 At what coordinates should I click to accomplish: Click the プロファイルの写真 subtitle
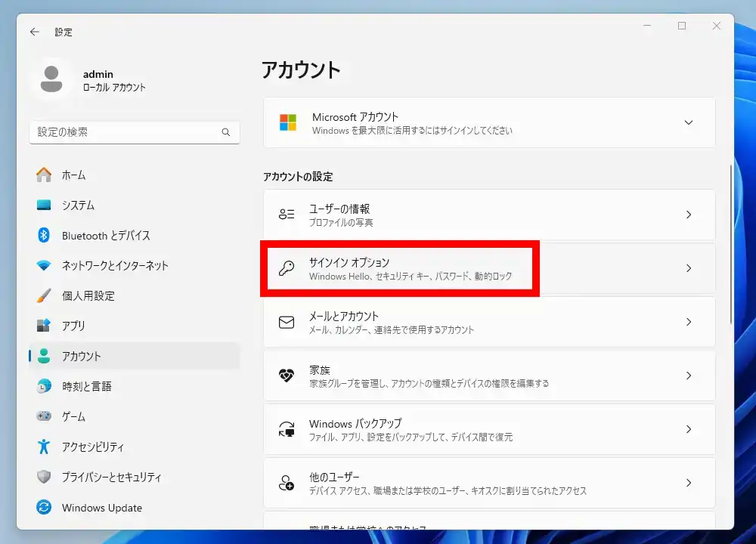pyautogui.click(x=341, y=222)
